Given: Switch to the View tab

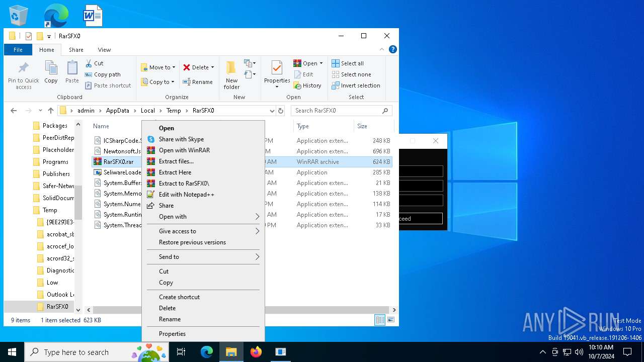Looking at the screenshot, I should [x=104, y=50].
